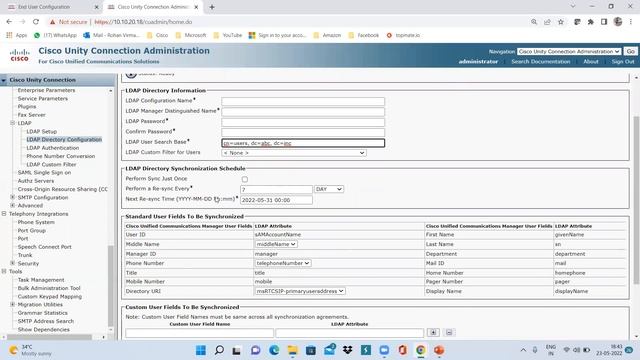Viewport: 640px width, 360px height.
Task: Click the Next Re-sync Time field
Action: tap(276, 200)
